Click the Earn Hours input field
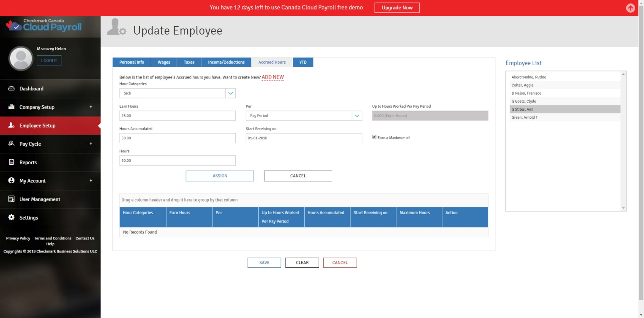644x318 pixels. pos(177,116)
